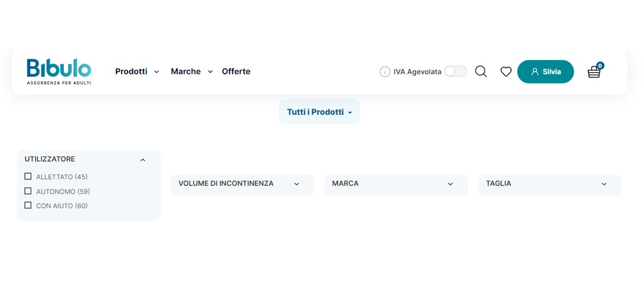Check the AUTONOMO filter checkbox
This screenshot has width=644, height=287.
tap(28, 191)
